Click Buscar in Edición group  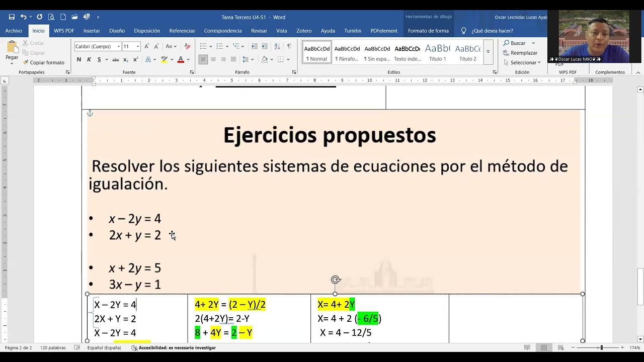514,43
